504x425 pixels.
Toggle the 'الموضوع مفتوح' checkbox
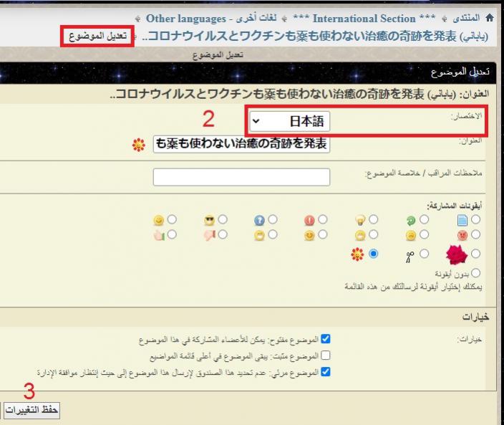[x=325, y=339]
